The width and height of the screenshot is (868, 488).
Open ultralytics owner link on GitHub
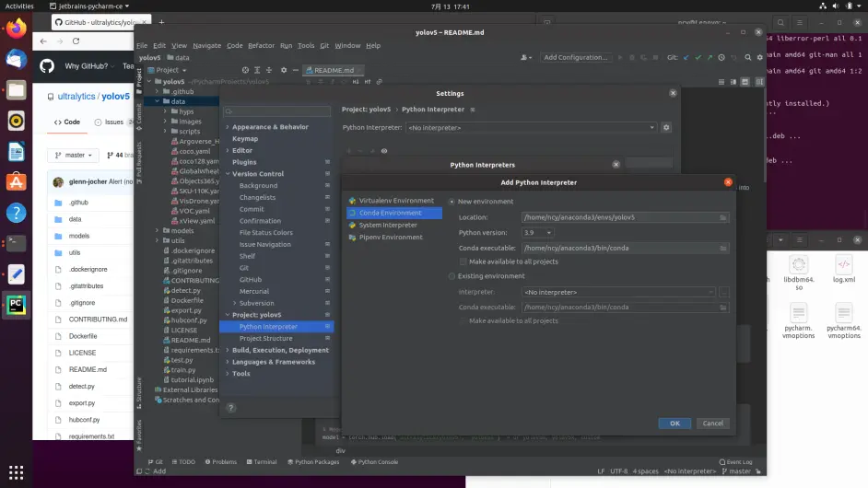76,97
